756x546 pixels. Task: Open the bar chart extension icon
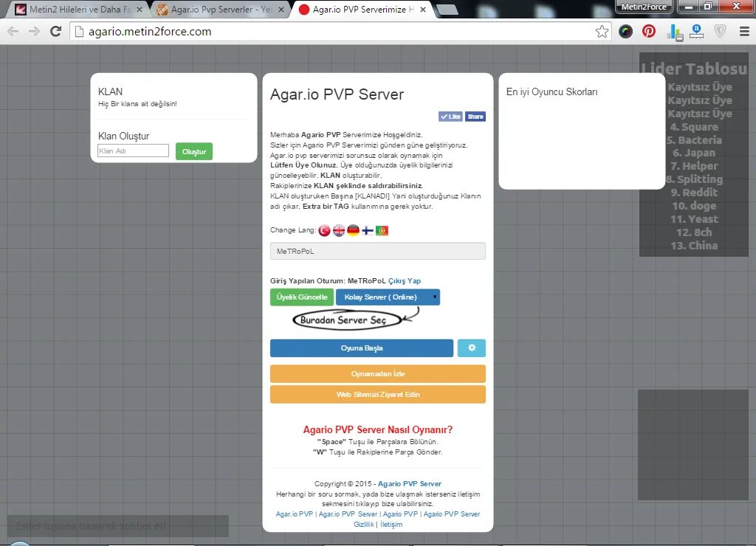click(x=674, y=32)
